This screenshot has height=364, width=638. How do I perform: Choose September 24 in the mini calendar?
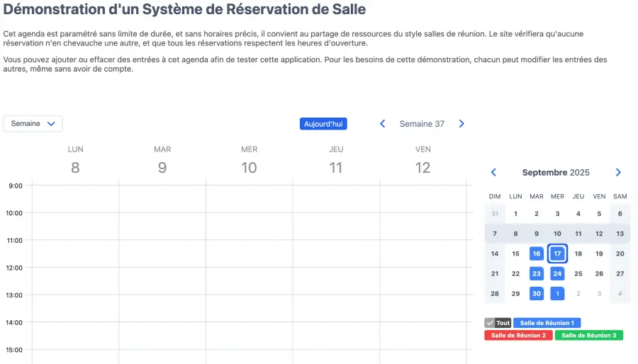point(558,273)
